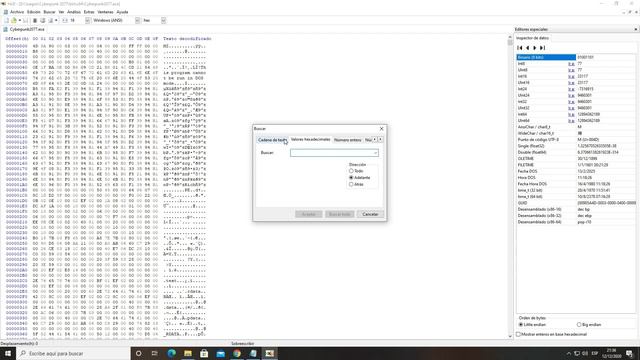Click the Cyberpunk2077.exe tab file icon
Viewport: 640px width, 360px height.
pyautogui.click(x=6, y=29)
